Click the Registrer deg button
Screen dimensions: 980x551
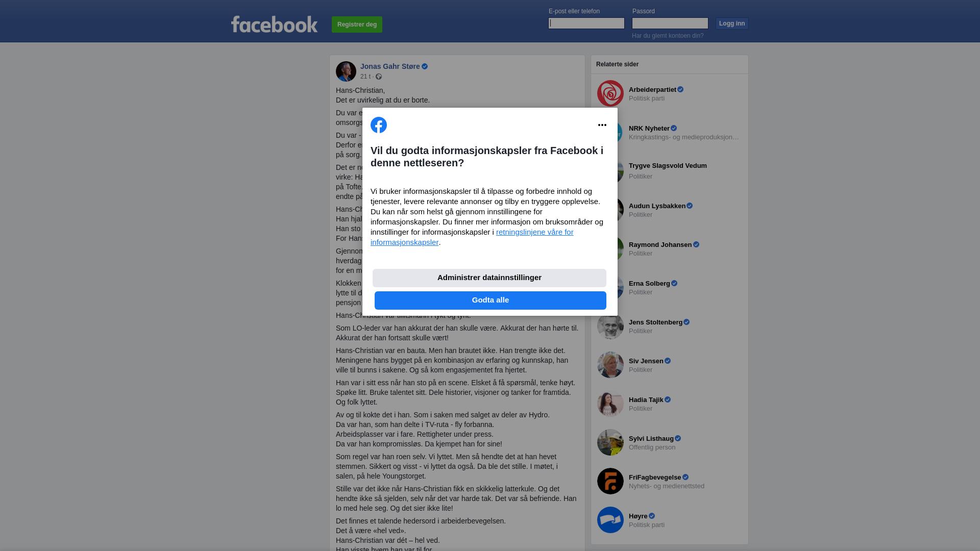pyautogui.click(x=357, y=24)
